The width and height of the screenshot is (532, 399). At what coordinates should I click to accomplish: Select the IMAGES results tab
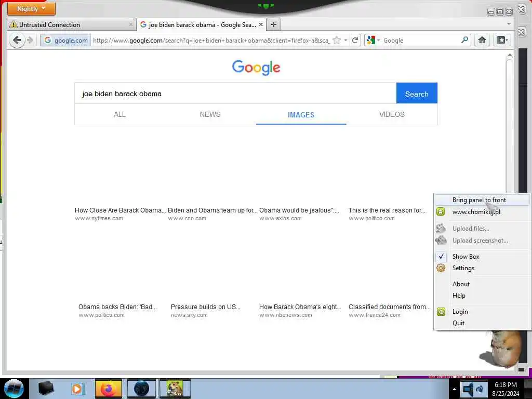click(301, 115)
